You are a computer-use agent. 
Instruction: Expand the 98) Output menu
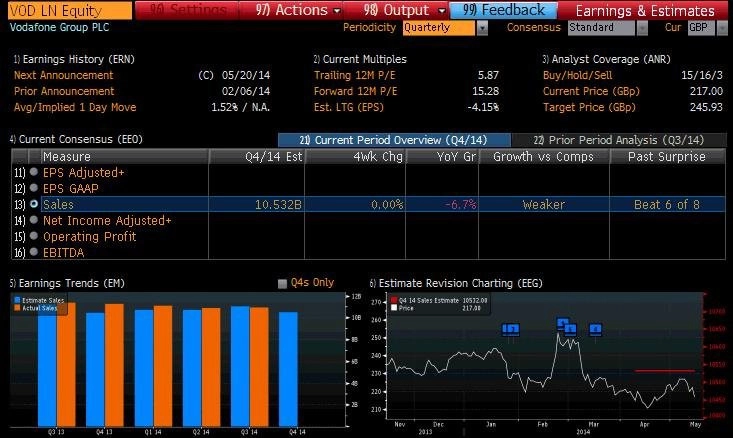tap(397, 10)
